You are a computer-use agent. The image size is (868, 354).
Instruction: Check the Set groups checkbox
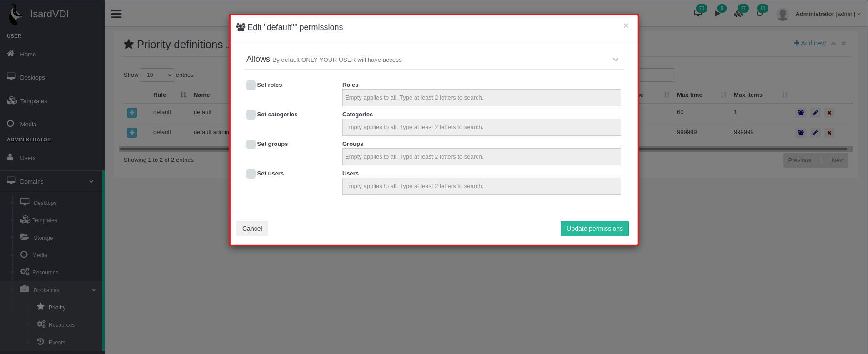[251, 144]
